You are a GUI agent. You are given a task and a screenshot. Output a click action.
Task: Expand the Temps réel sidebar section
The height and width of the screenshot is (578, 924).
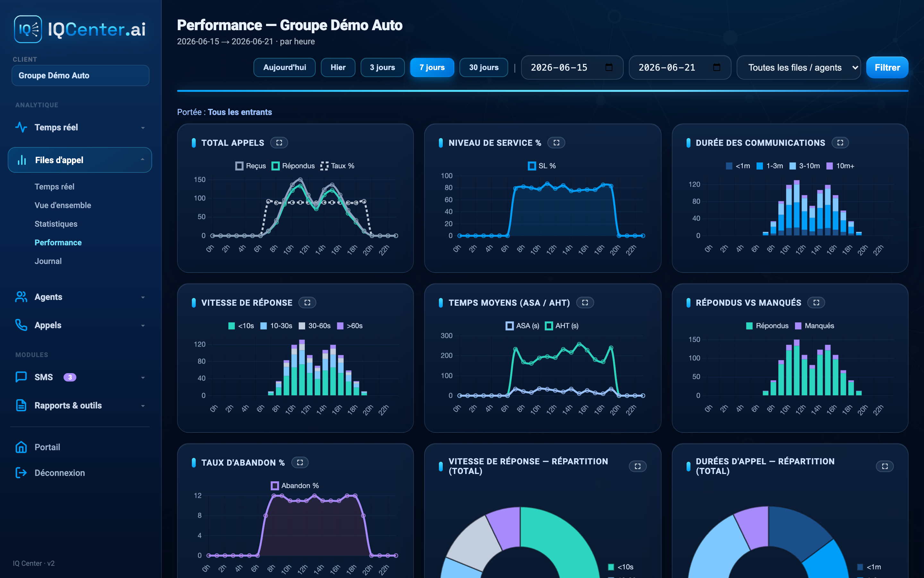pos(143,128)
